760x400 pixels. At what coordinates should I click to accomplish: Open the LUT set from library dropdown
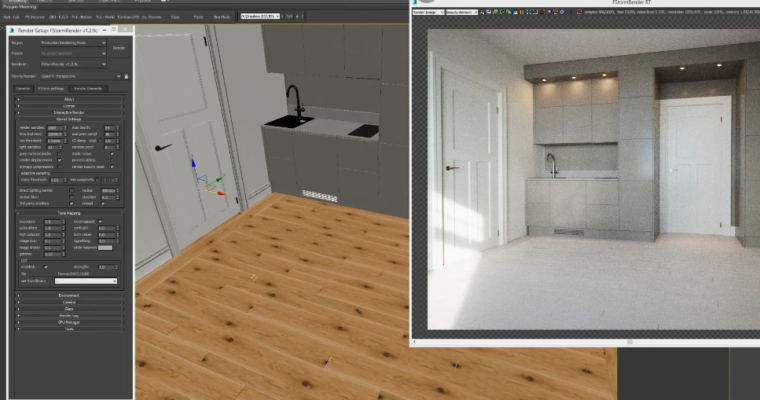coord(83,281)
